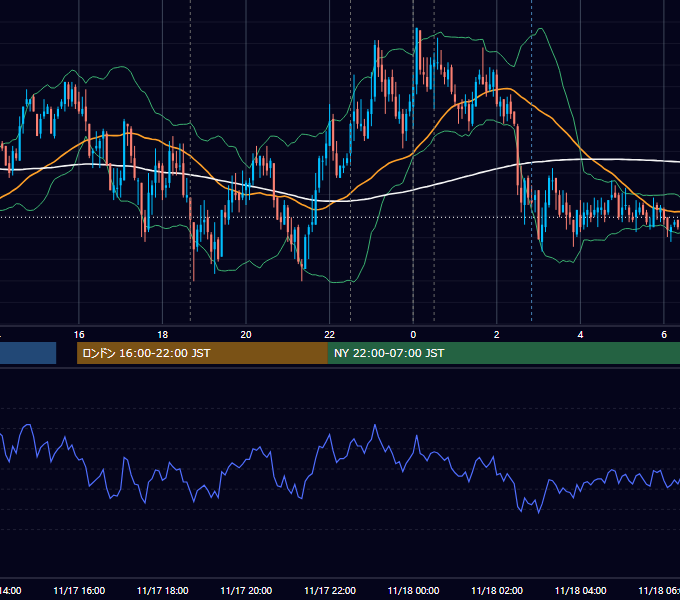Click the '18' hour label on upper time axis
The image size is (680, 600).
pos(162,335)
